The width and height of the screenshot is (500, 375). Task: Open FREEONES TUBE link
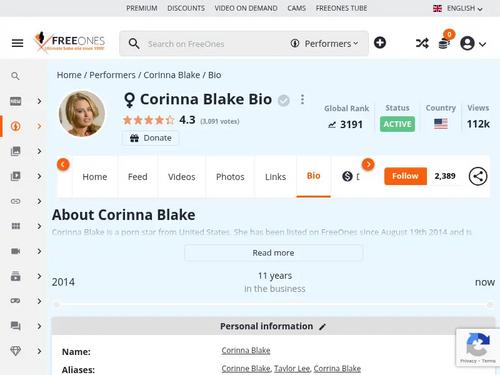point(341,8)
